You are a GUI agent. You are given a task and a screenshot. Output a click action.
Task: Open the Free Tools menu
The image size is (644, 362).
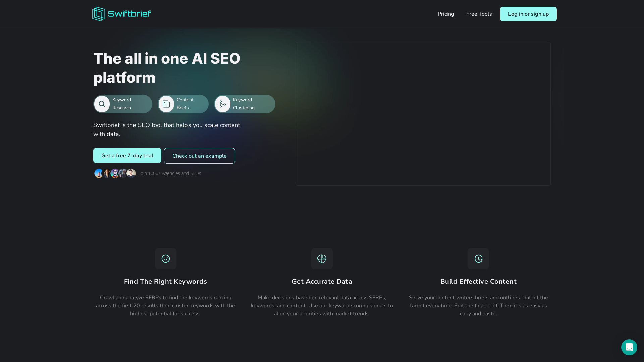479,14
